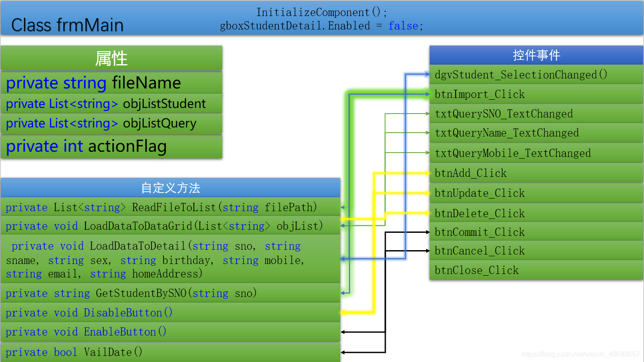Click the 'Class frmMain' title text
This screenshot has width=644, height=362.
tap(67, 25)
